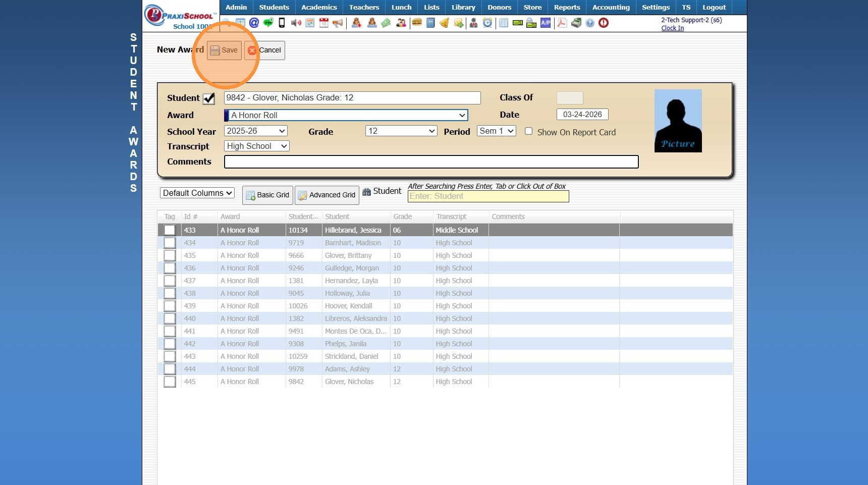Click the add student icon with red plus
Viewport: 868px width, 485px height.
[x=356, y=23]
